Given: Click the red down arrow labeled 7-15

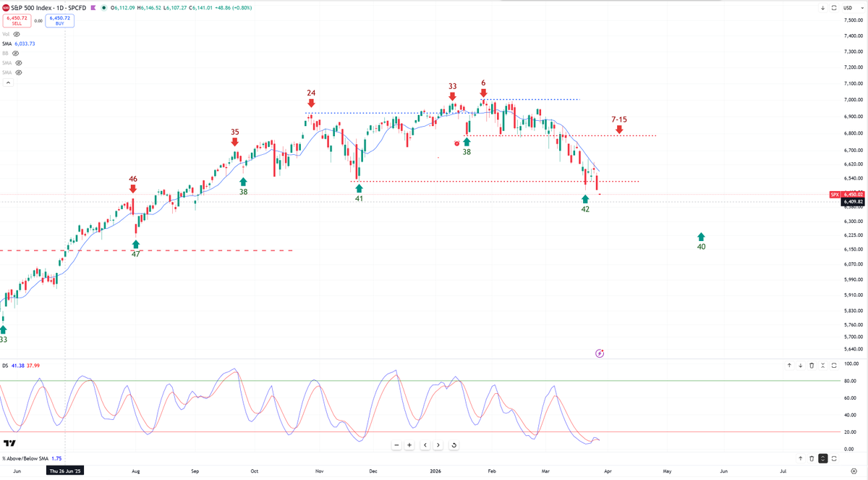Looking at the screenshot, I should coord(619,130).
